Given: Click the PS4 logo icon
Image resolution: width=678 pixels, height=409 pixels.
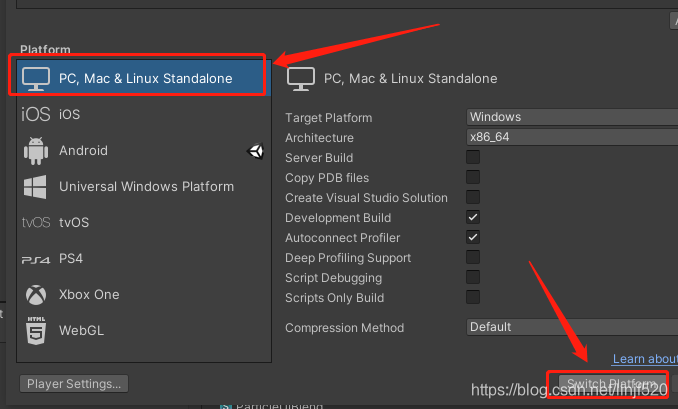Looking at the screenshot, I should [36, 259].
